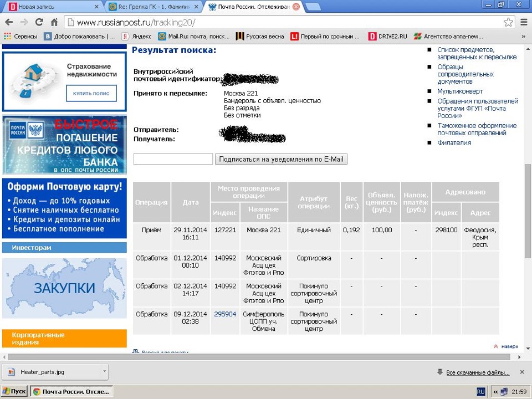Open the Агентство anna-new bookmark

[x=448, y=37]
